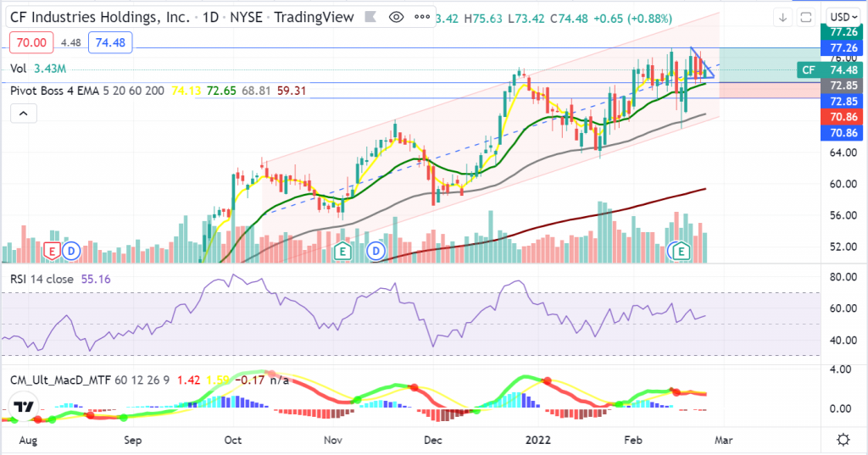The width and height of the screenshot is (868, 455).
Task: Click the red 1.42 MACD value
Action: pyautogui.click(x=188, y=380)
